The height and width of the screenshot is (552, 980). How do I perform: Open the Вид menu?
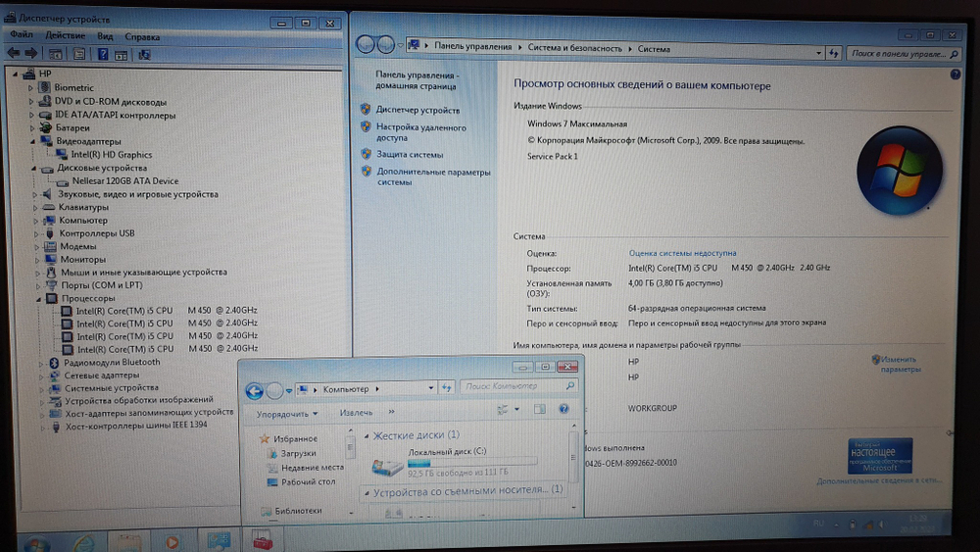[105, 36]
